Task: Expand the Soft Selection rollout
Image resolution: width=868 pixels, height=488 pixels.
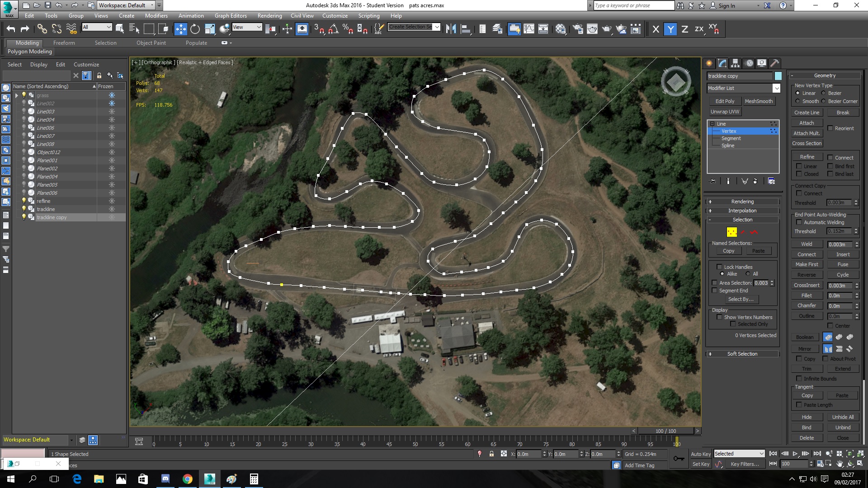Action: click(x=742, y=354)
